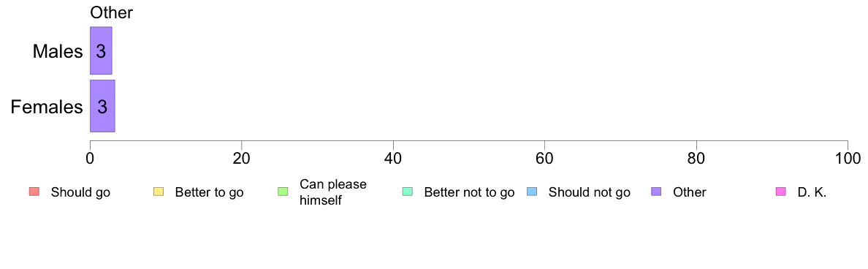Select the Females row label
Screen dimensions: 868x269
point(47,107)
